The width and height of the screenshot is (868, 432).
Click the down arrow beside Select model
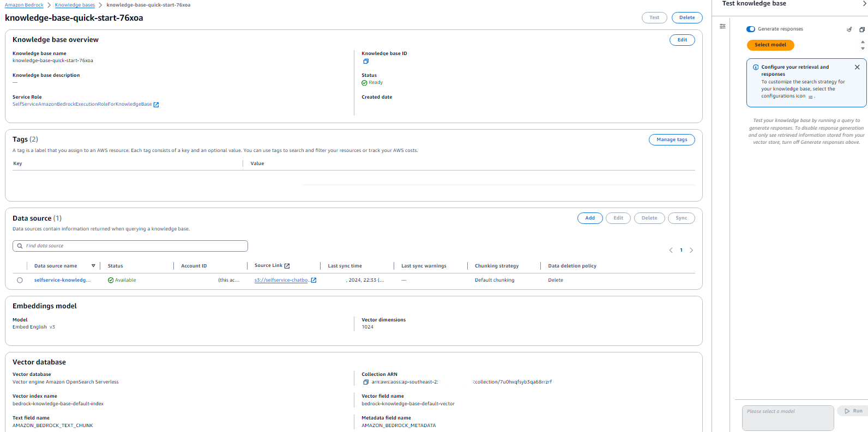[863, 48]
